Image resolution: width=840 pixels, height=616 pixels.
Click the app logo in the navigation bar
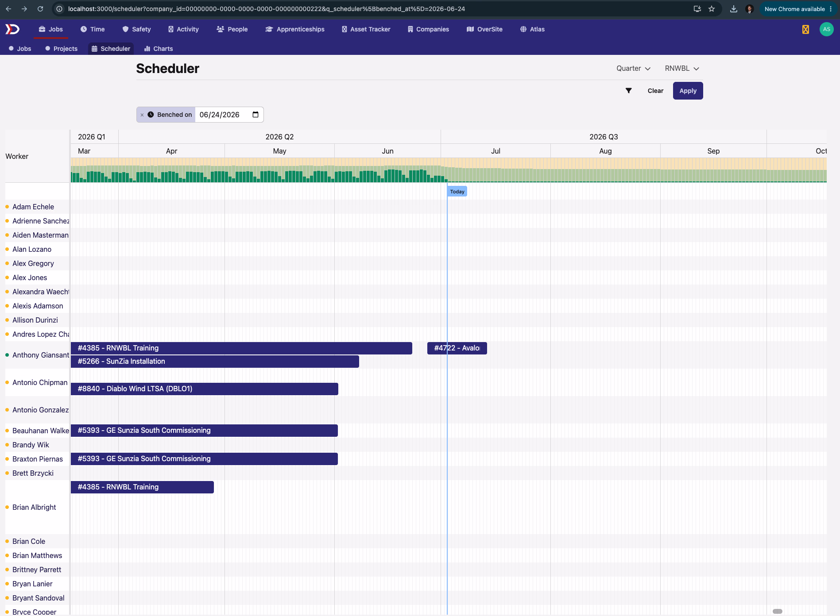(x=12, y=29)
